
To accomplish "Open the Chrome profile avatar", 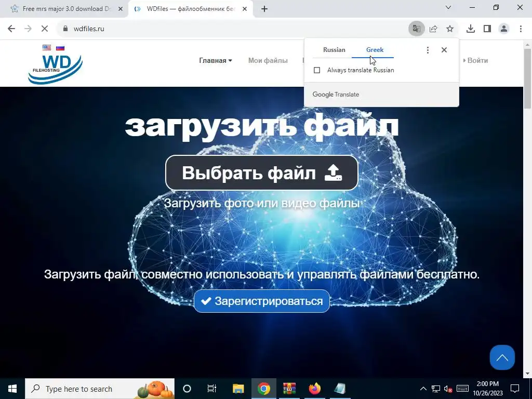I will (x=504, y=29).
